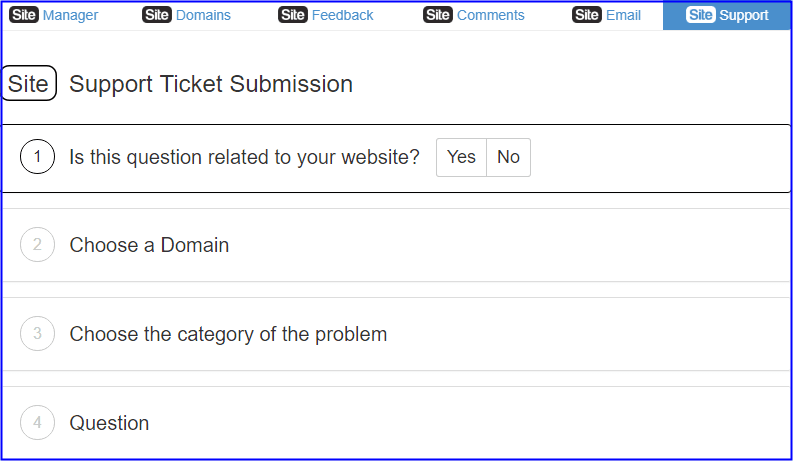Click the step 2 circle number
This screenshot has width=793, height=461.
tap(37, 245)
